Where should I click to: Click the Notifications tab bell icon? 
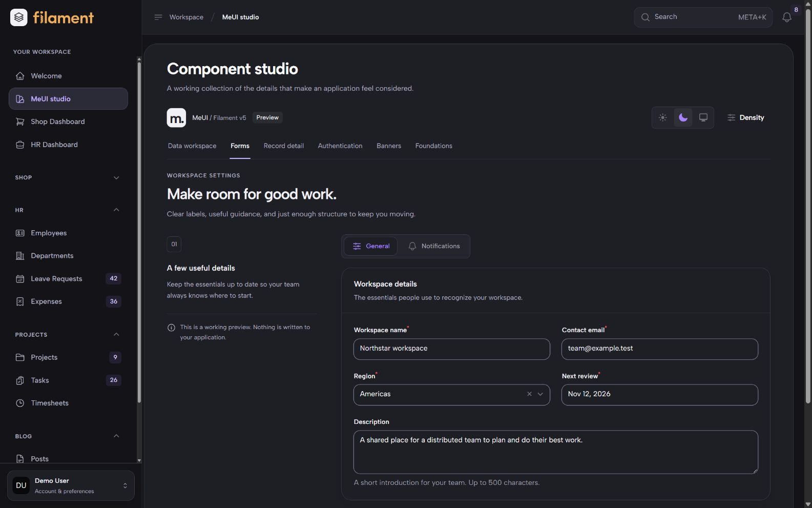(412, 247)
